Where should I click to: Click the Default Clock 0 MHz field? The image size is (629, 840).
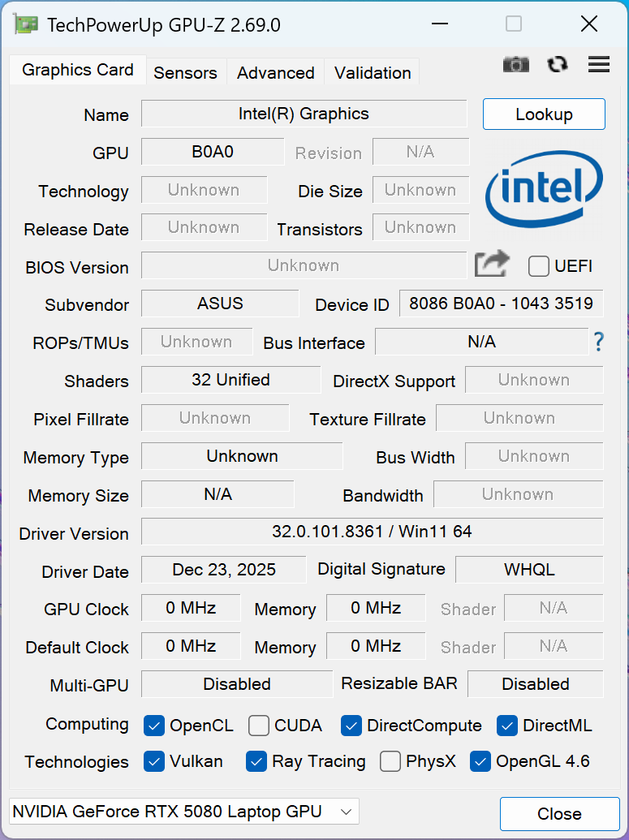(191, 645)
